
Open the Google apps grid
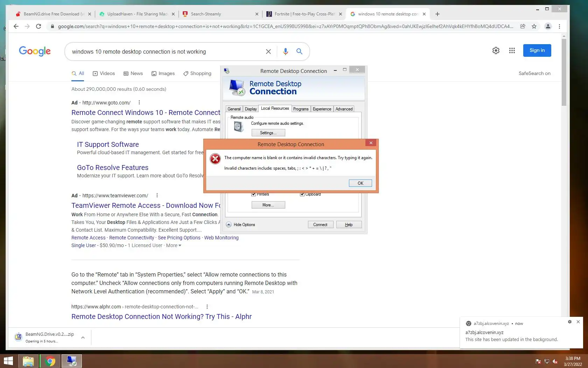(512, 50)
